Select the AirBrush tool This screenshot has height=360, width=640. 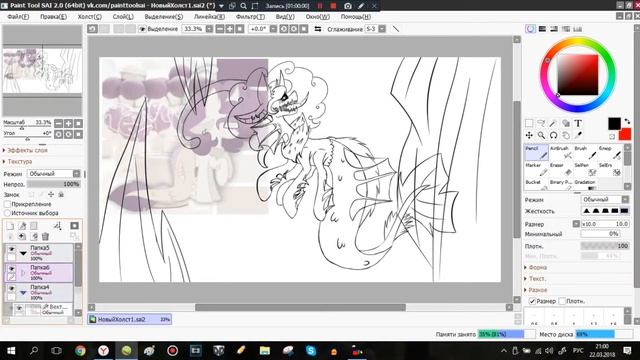click(x=561, y=153)
